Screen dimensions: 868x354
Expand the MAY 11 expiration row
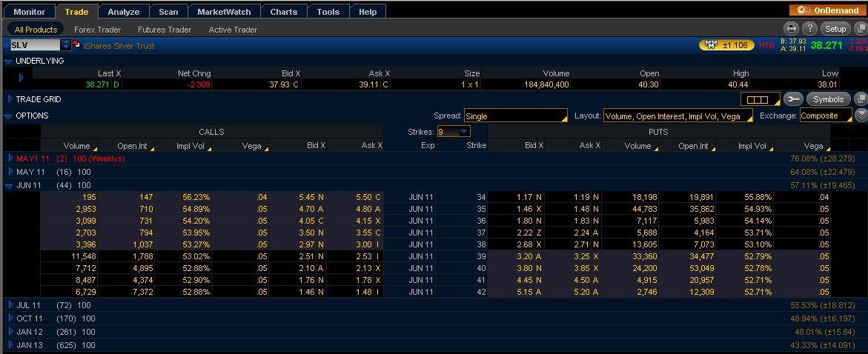point(10,172)
